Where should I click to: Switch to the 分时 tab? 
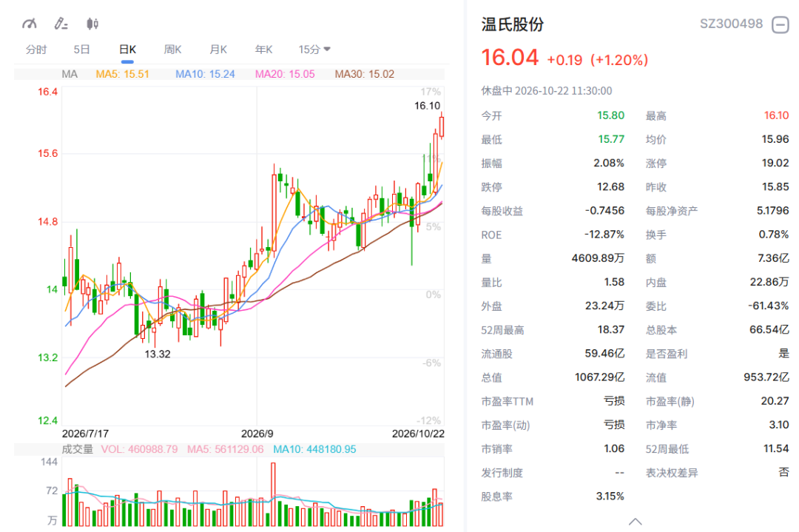36,50
